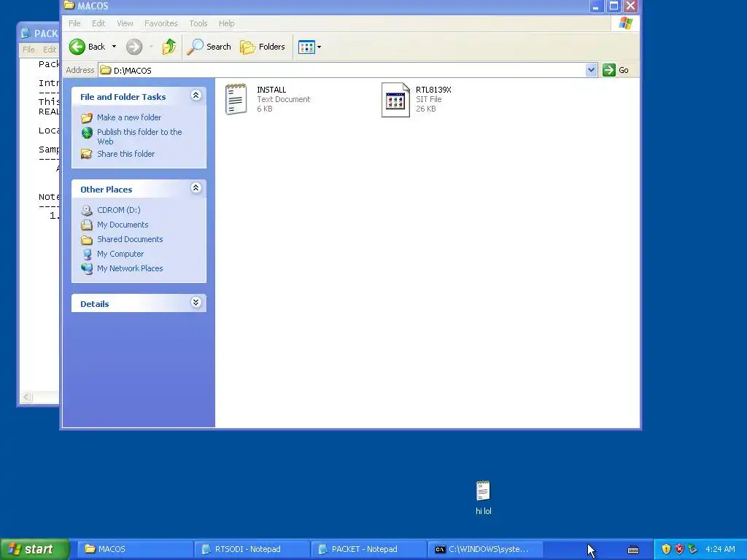Viewport: 747px width, 560px height.
Task: Click the new folder icon in tasks
Action: click(x=87, y=117)
